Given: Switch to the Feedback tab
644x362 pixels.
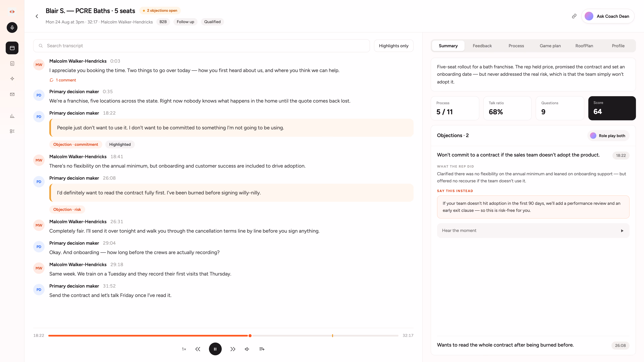Looking at the screenshot, I should click(482, 46).
